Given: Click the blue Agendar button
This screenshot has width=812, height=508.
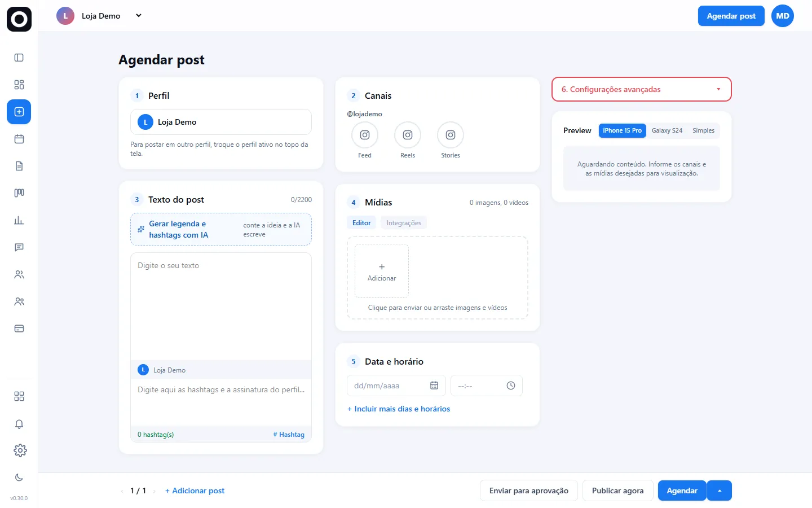Looking at the screenshot, I should point(682,491).
